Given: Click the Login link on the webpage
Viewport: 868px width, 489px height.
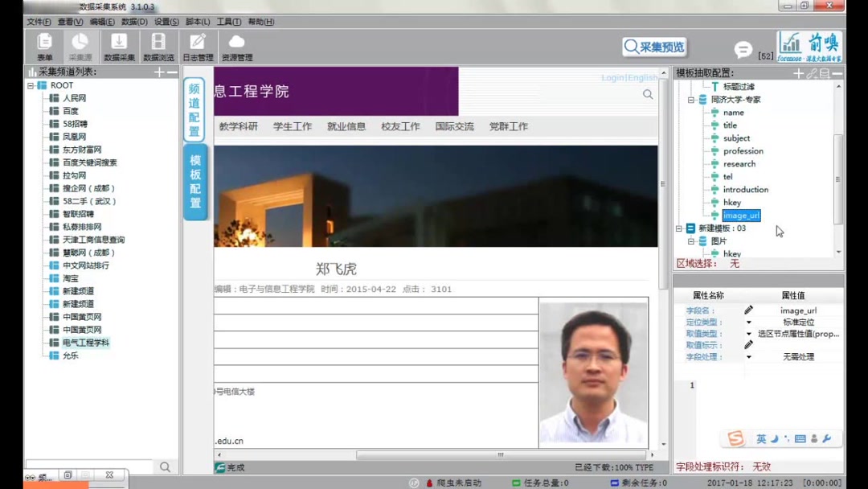Looking at the screenshot, I should point(613,77).
